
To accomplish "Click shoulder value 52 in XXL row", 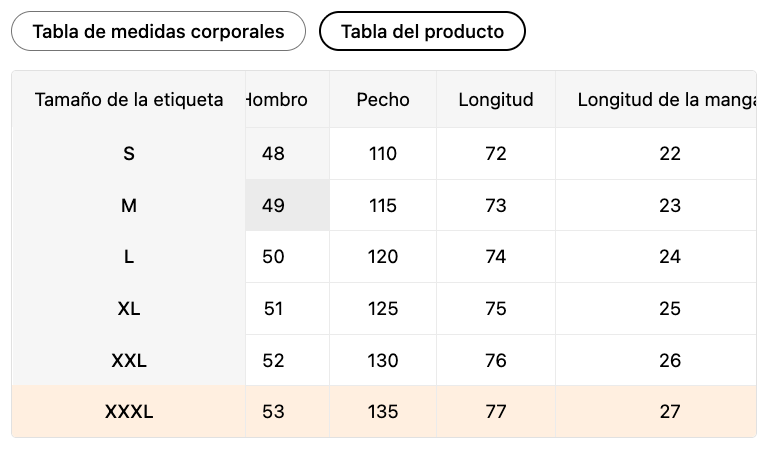I will pyautogui.click(x=274, y=361).
